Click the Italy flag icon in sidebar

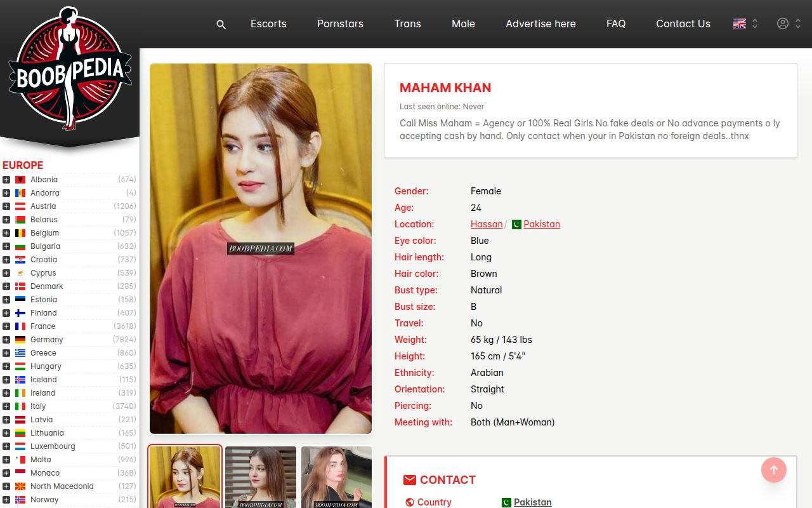pos(20,406)
